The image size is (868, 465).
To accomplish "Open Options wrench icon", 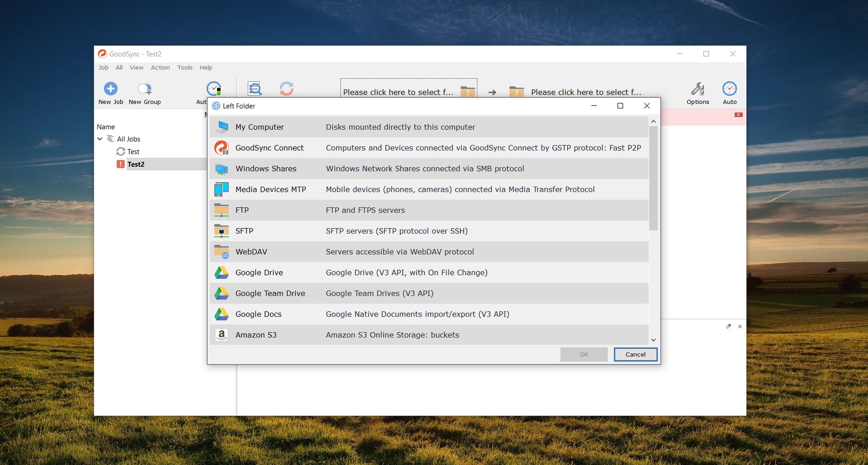I will 698,89.
